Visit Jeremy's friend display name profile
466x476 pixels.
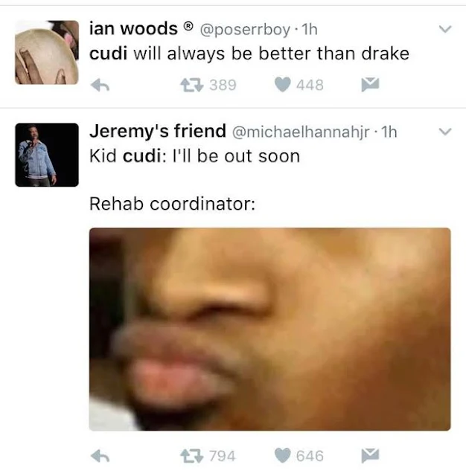(x=158, y=131)
